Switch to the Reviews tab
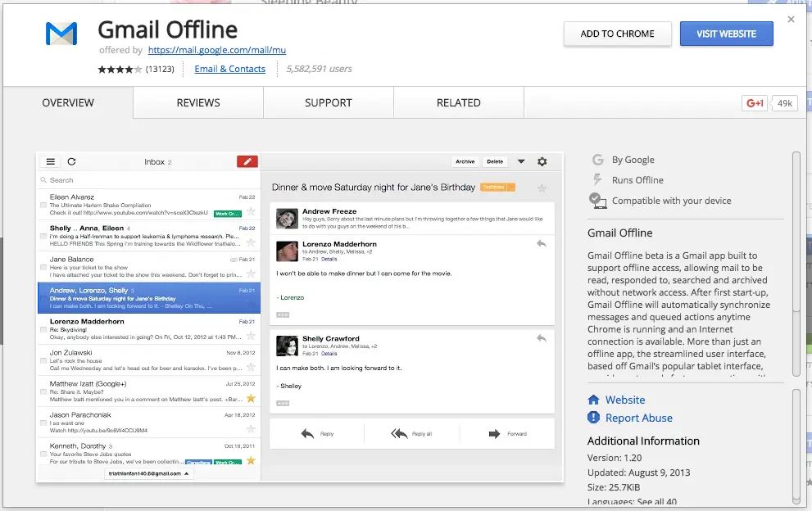Screen dimensions: 812x511 [197, 102]
